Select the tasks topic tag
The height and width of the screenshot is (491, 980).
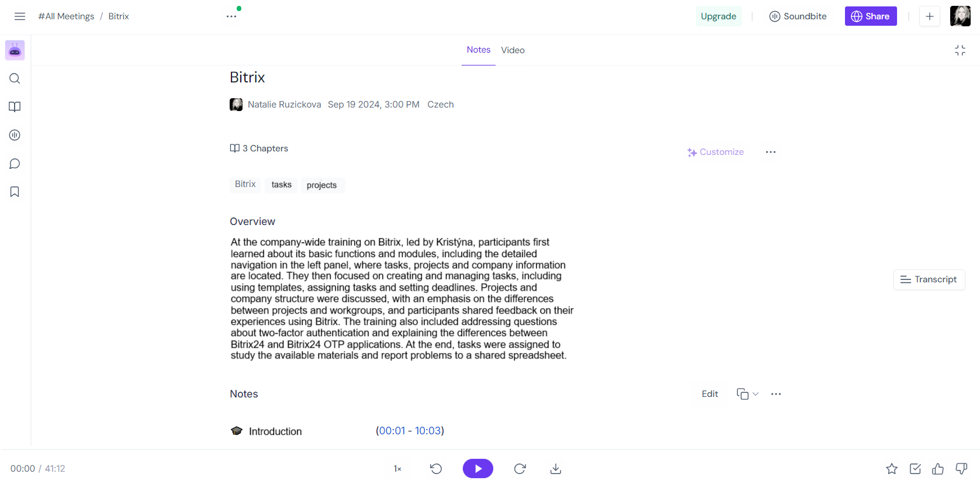click(282, 185)
